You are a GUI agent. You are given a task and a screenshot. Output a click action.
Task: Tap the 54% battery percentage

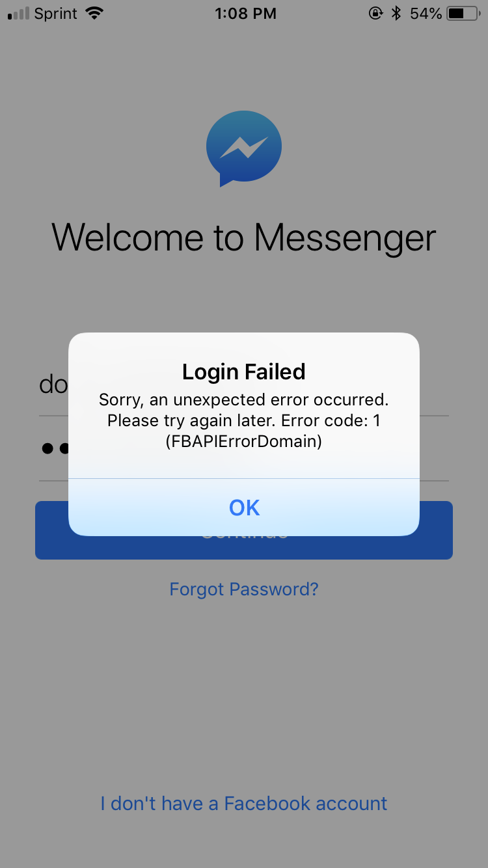pos(426,13)
